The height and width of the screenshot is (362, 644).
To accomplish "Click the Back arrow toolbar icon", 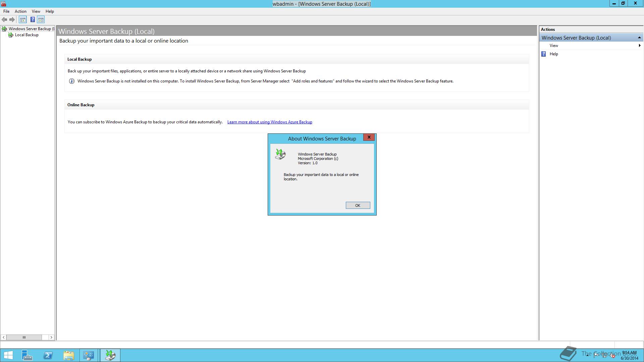I will pos(4,20).
